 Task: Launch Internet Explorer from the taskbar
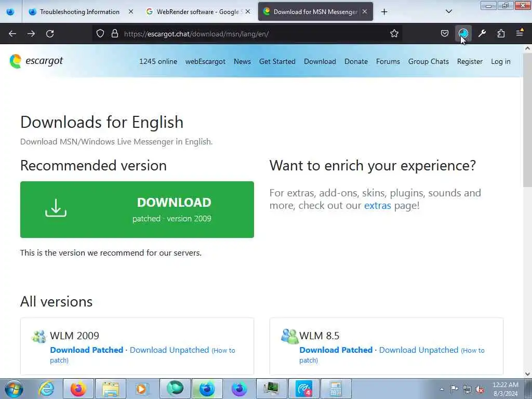(x=46, y=389)
